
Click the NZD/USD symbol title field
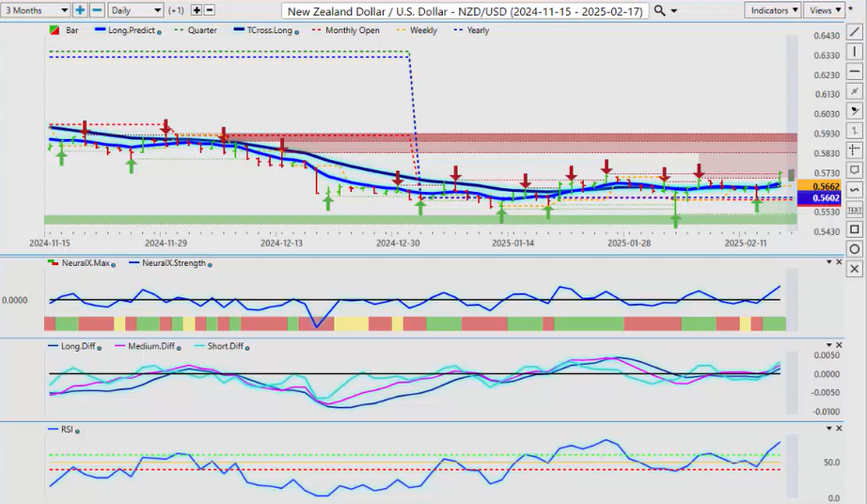(x=465, y=10)
